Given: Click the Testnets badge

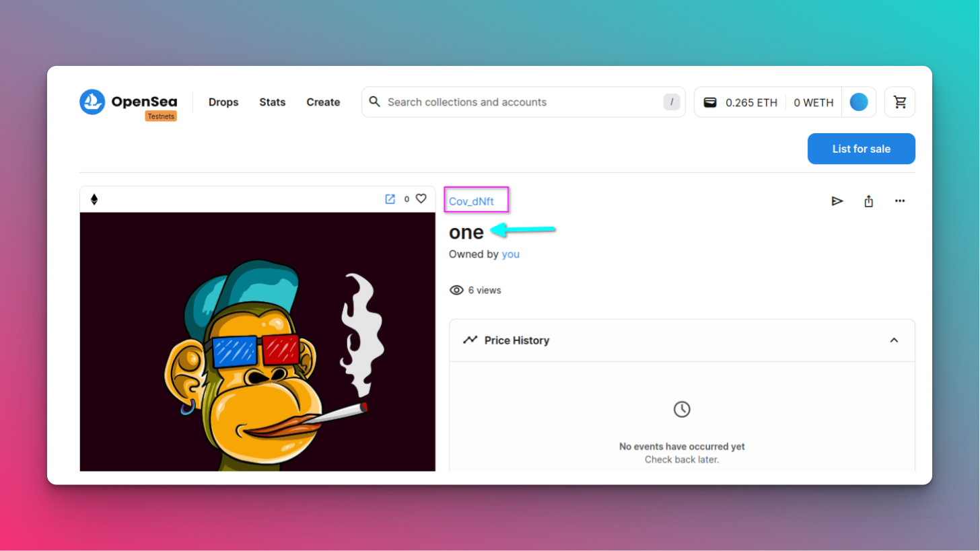Looking at the screenshot, I should [161, 116].
